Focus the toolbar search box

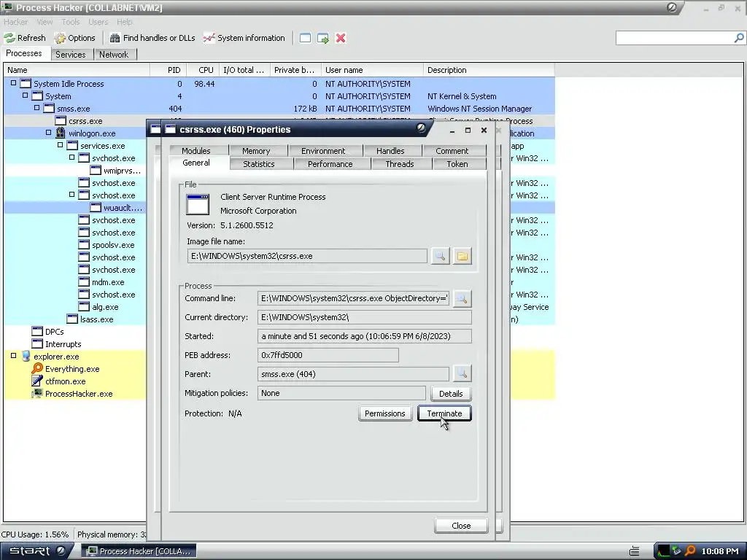675,38
